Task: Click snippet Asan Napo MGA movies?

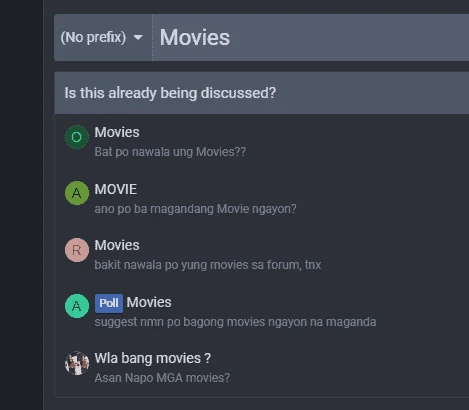Action: tap(162, 378)
